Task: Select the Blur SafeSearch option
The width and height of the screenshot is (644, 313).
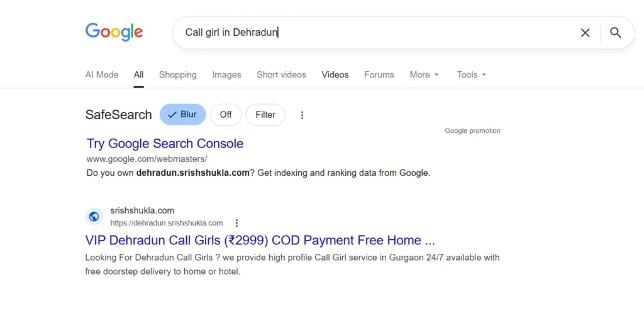Action: [x=182, y=115]
